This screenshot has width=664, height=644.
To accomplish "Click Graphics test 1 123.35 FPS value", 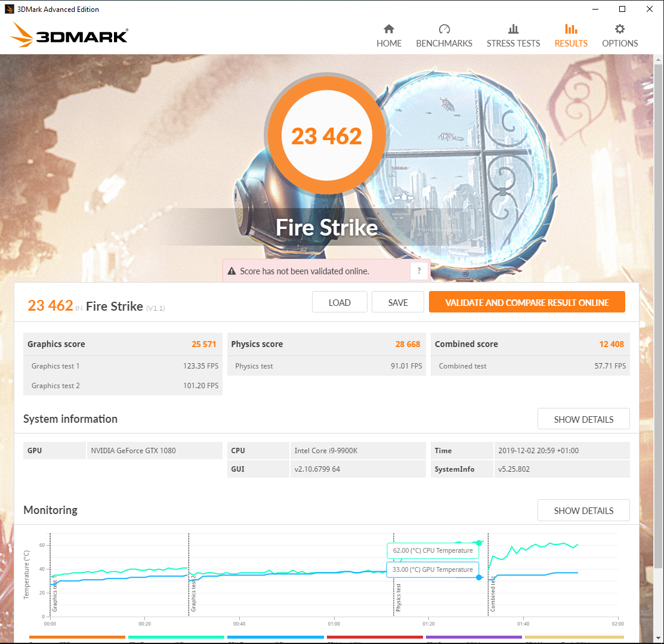I will 200,366.
